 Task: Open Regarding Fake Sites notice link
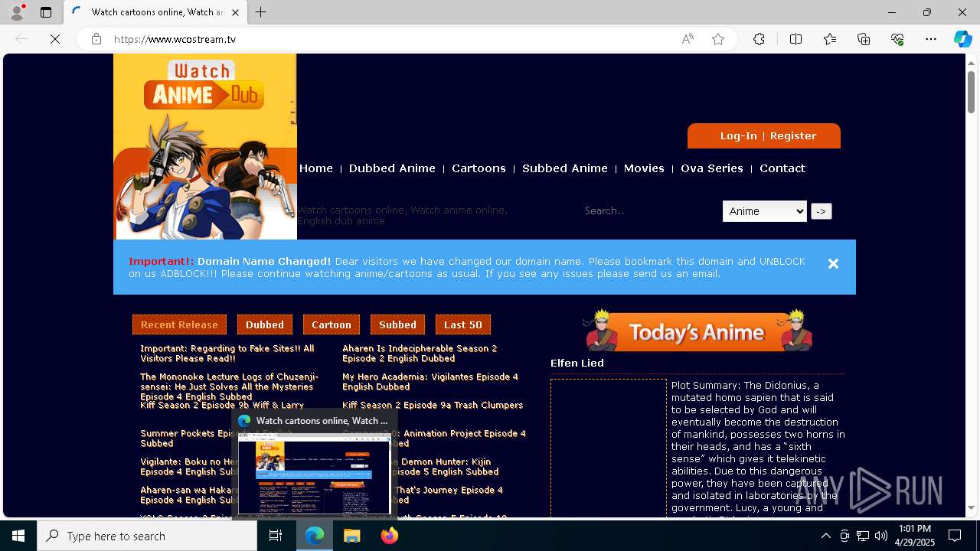227,354
